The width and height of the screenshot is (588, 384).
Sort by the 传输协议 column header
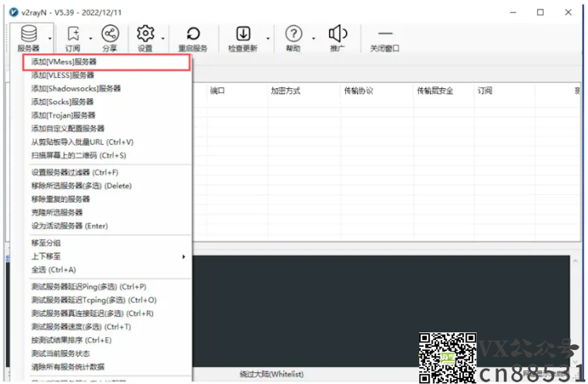click(x=359, y=91)
